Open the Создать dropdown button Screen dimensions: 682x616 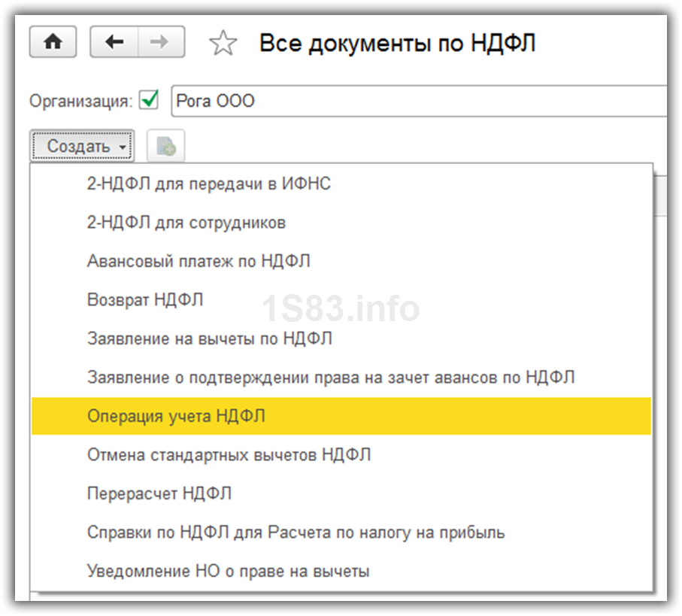83,146
